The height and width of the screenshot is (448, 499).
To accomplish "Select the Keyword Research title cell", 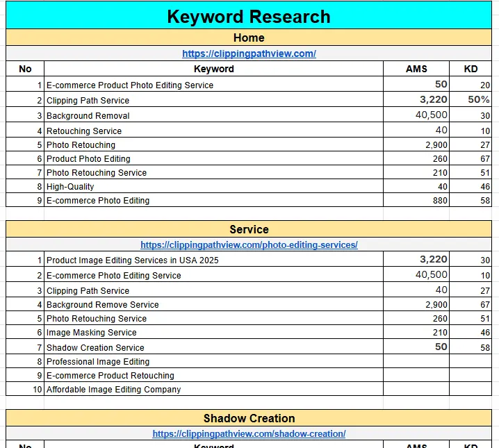I will pyautogui.click(x=249, y=16).
